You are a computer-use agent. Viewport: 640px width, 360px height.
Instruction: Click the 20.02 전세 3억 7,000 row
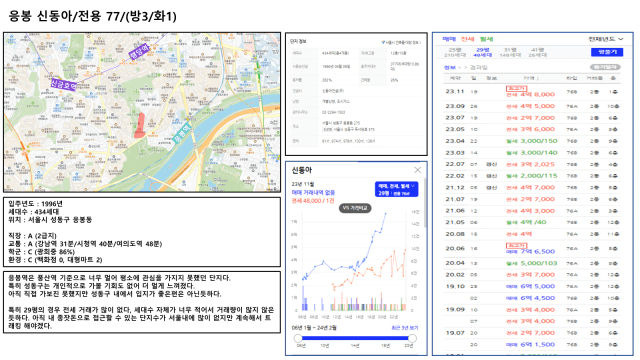click(532, 275)
